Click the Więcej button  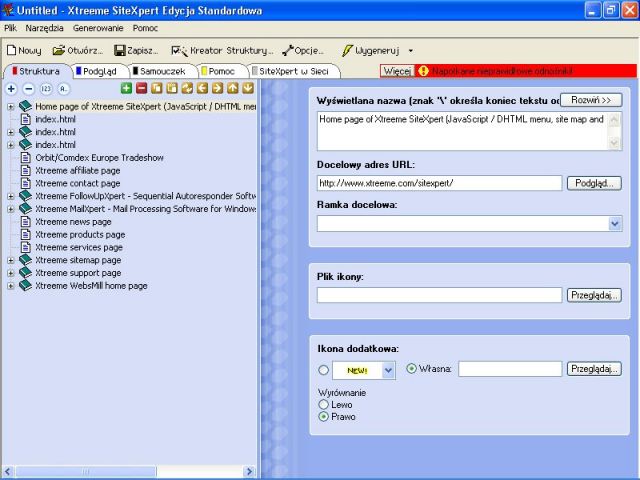pos(397,71)
